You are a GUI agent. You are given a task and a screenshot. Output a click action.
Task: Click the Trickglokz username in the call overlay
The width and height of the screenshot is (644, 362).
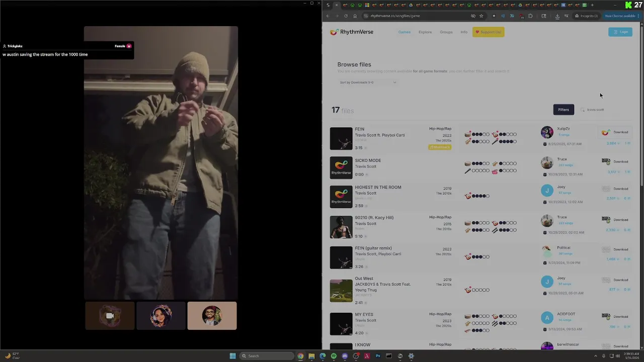click(x=15, y=46)
